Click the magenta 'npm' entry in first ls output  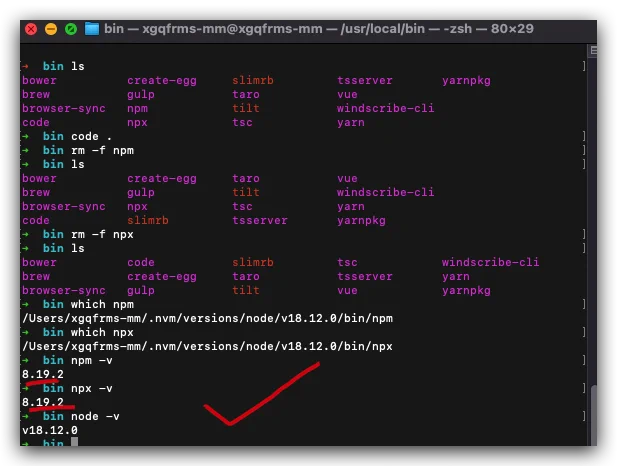[x=137, y=109]
